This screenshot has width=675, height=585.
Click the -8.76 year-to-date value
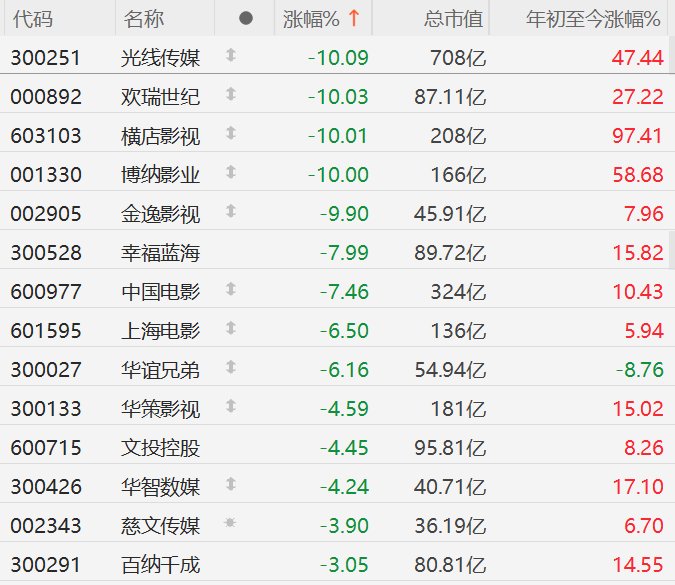[x=640, y=370]
